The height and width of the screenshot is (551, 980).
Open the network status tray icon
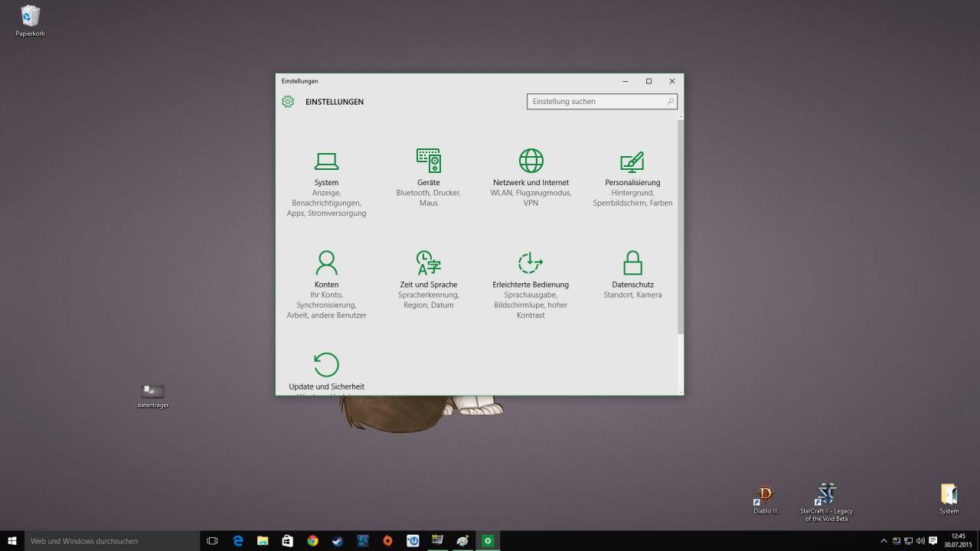pyautogui.click(x=908, y=541)
